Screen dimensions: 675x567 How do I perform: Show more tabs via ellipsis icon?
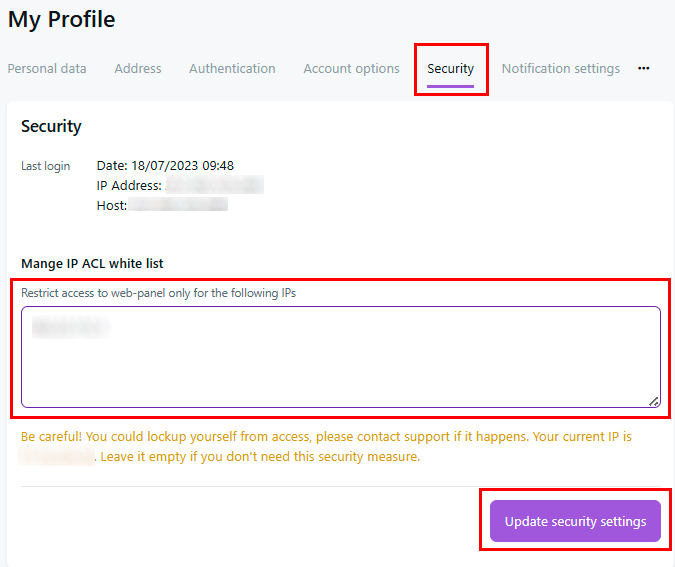point(644,69)
